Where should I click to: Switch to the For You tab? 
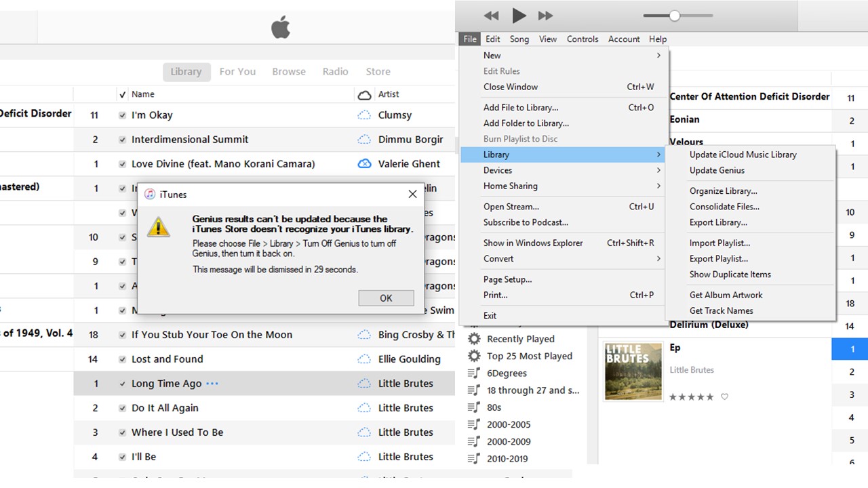click(x=237, y=72)
